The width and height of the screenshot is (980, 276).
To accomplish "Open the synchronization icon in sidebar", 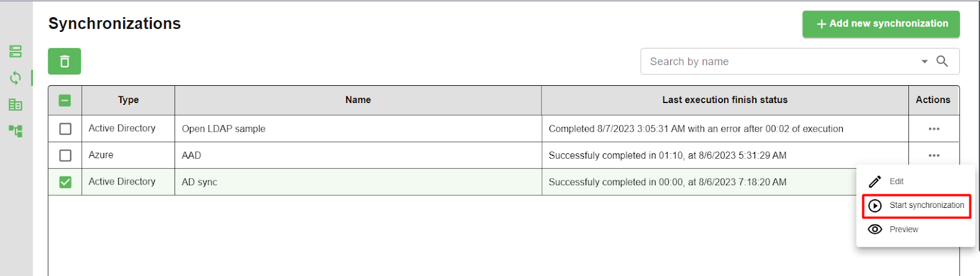I will click(16, 78).
